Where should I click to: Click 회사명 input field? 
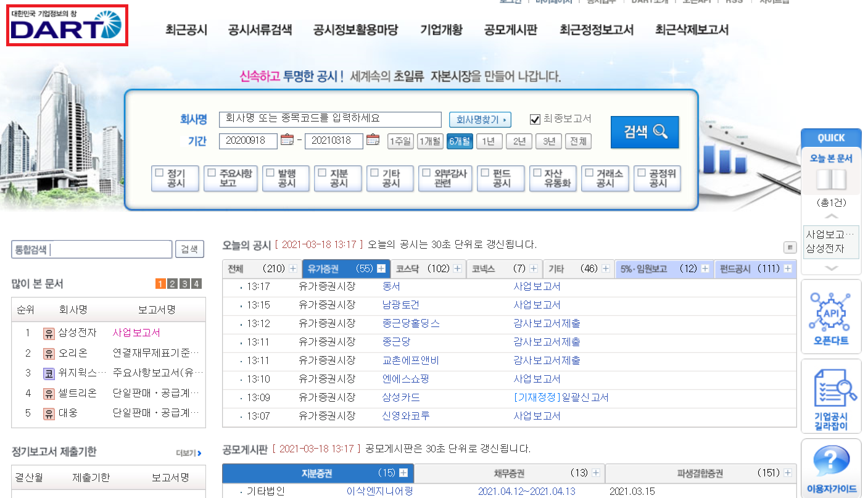(x=330, y=119)
